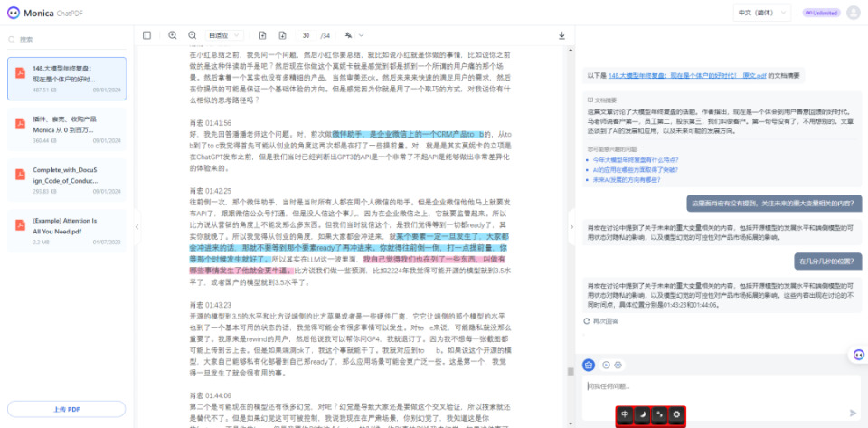Image resolution: width=868 pixels, height=428 pixels.
Task: Click the speaker timestamp 肖宏 01:44:06
Action: click(x=211, y=395)
